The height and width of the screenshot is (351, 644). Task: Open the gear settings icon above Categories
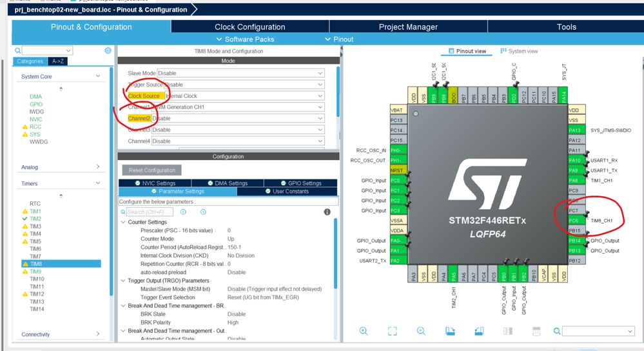point(108,50)
